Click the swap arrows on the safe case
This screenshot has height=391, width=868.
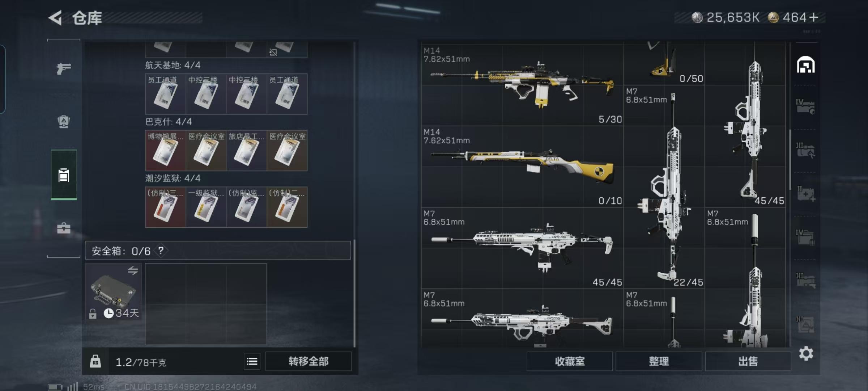[133, 270]
